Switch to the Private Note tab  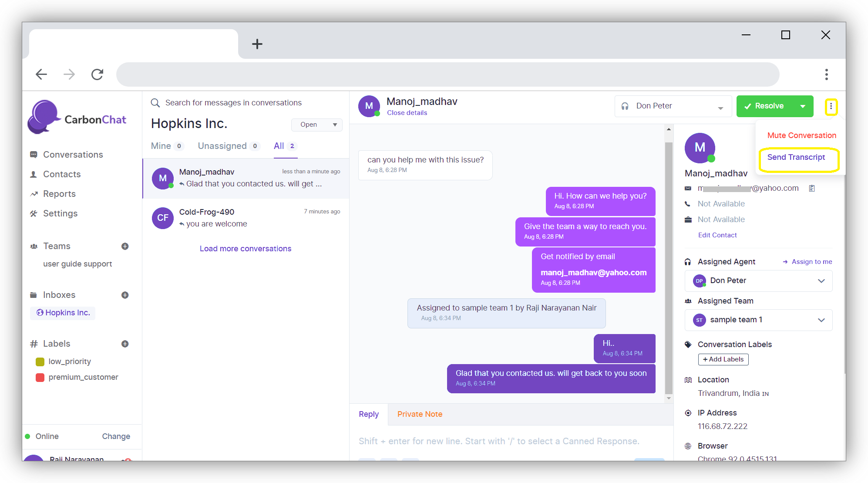[x=420, y=414]
